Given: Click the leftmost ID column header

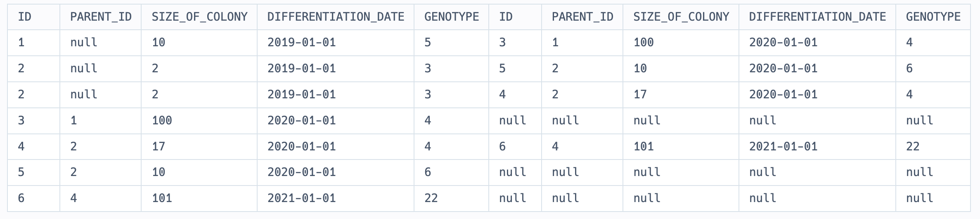Looking at the screenshot, I should pos(25,17).
